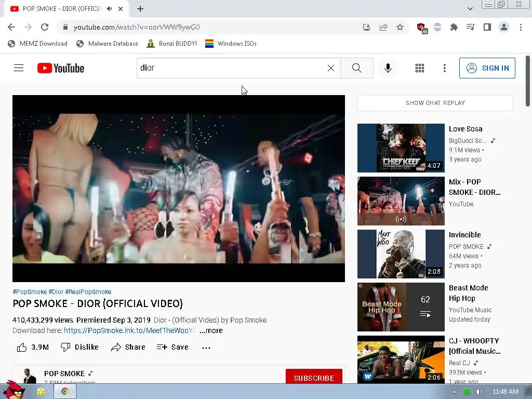Clear the search box with X

(331, 68)
